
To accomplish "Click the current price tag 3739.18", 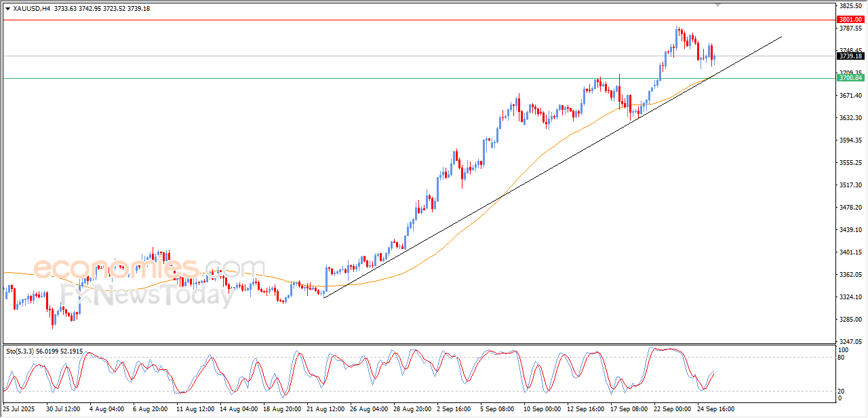I will pos(850,56).
